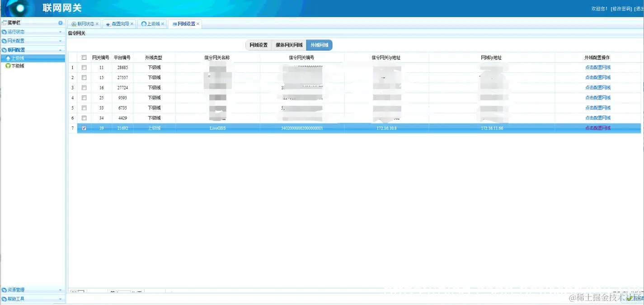Expand the 帮助工具 section arrow
The width and height of the screenshot is (644, 305).
pos(61,299)
